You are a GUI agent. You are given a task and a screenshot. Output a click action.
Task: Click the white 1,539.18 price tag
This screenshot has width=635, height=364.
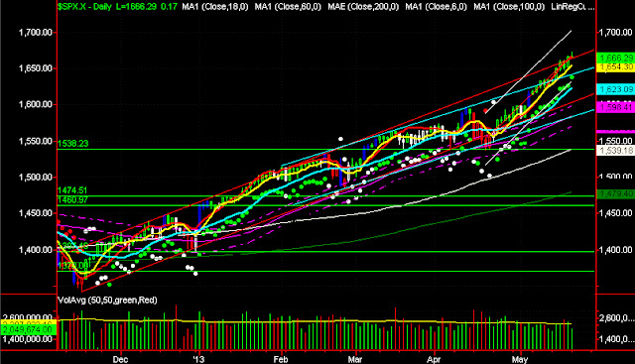616,150
